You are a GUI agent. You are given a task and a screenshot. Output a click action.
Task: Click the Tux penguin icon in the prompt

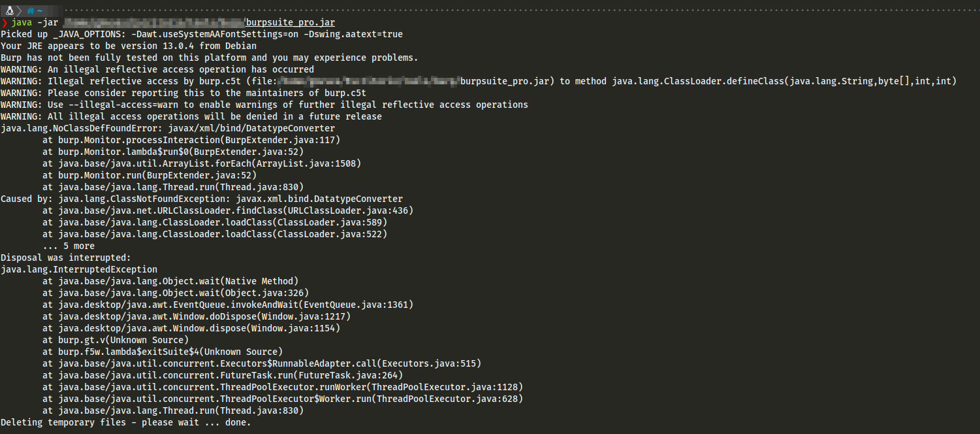9,10
